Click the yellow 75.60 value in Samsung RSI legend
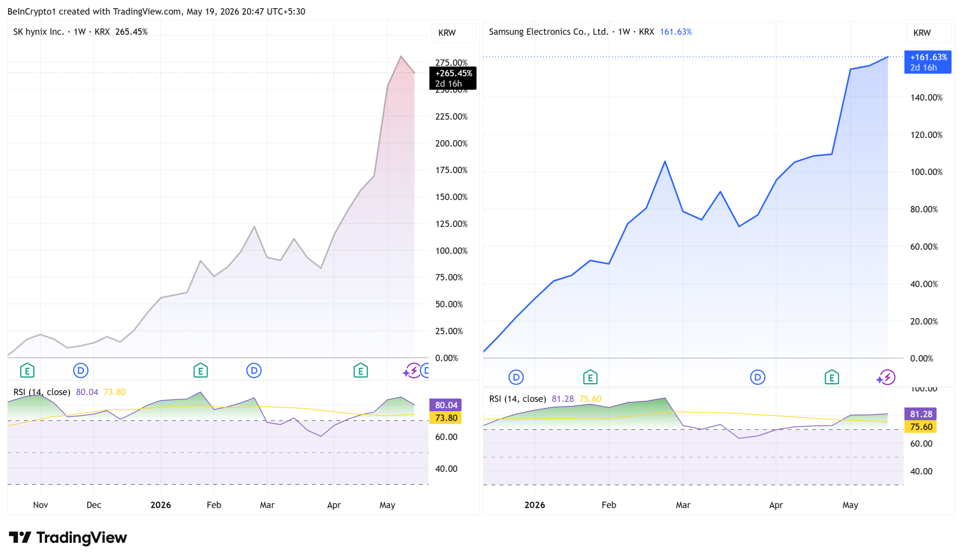Viewport: 962px width, 560px height. point(590,399)
